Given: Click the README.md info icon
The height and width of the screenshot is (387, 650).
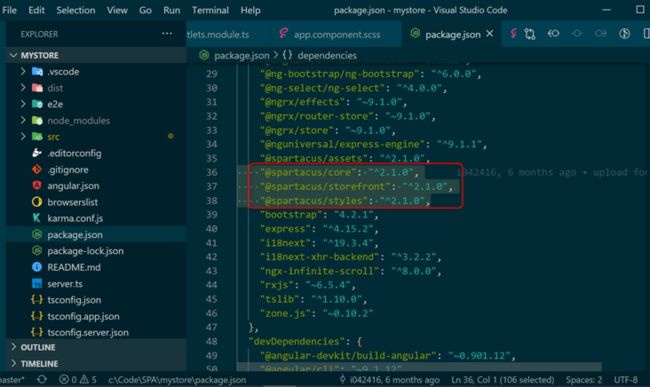Looking at the screenshot, I should pyautogui.click(x=37, y=267).
